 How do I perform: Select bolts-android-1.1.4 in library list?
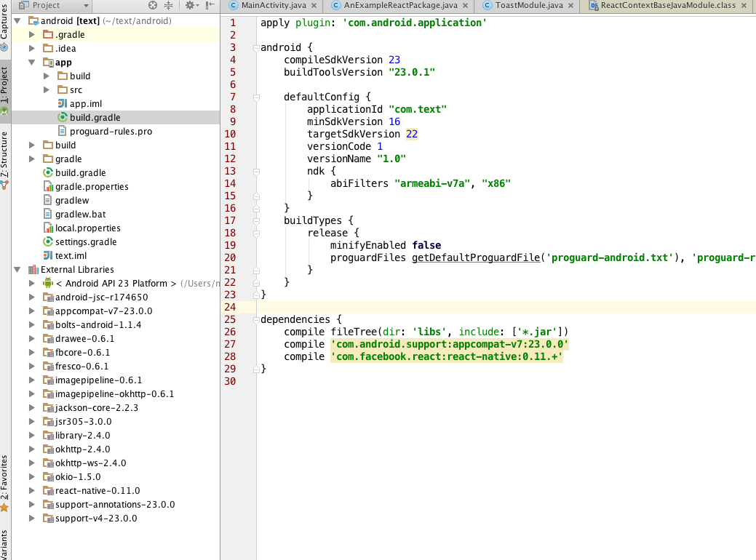click(x=98, y=325)
